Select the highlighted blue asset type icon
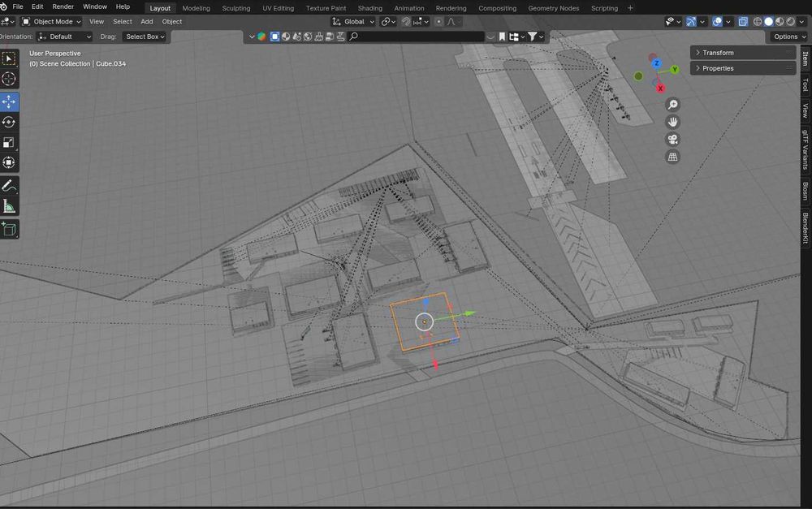Viewport: 812px width, 509px height. [275, 37]
